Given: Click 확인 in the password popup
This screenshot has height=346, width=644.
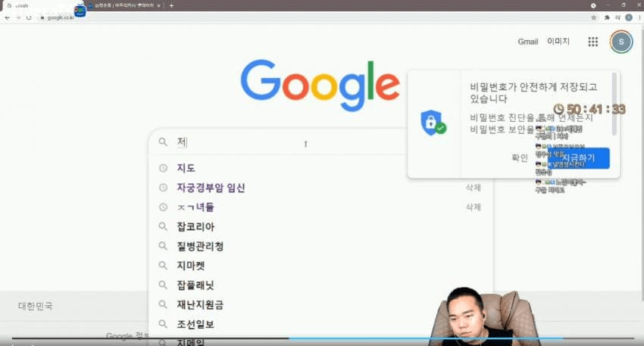Looking at the screenshot, I should pyautogui.click(x=520, y=157).
